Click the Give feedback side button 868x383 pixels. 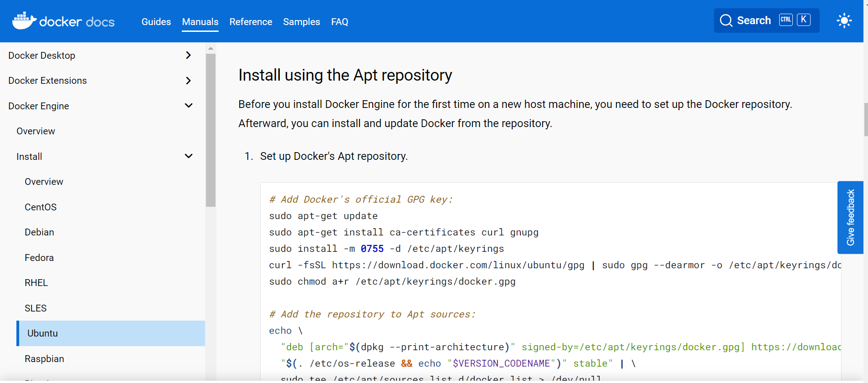tap(850, 217)
